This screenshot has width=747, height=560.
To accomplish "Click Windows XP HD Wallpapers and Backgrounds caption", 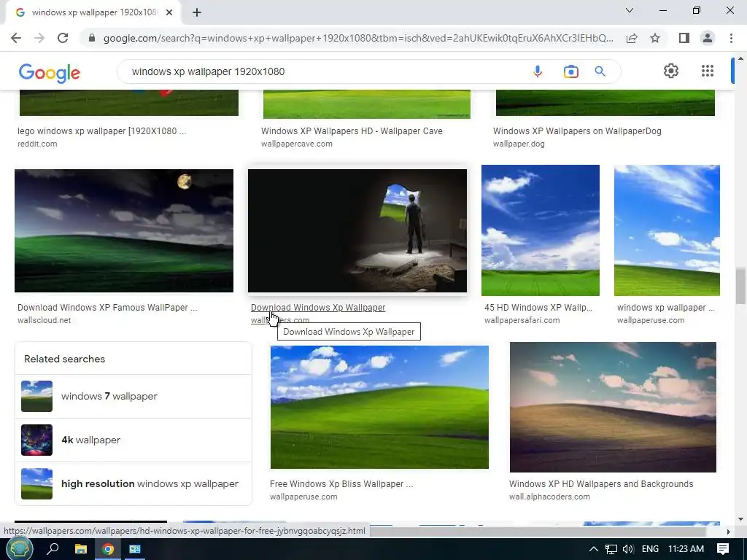I will point(601,484).
